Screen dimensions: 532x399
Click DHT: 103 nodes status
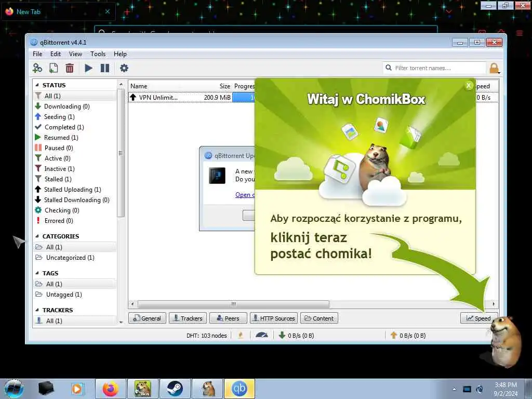tap(206, 336)
